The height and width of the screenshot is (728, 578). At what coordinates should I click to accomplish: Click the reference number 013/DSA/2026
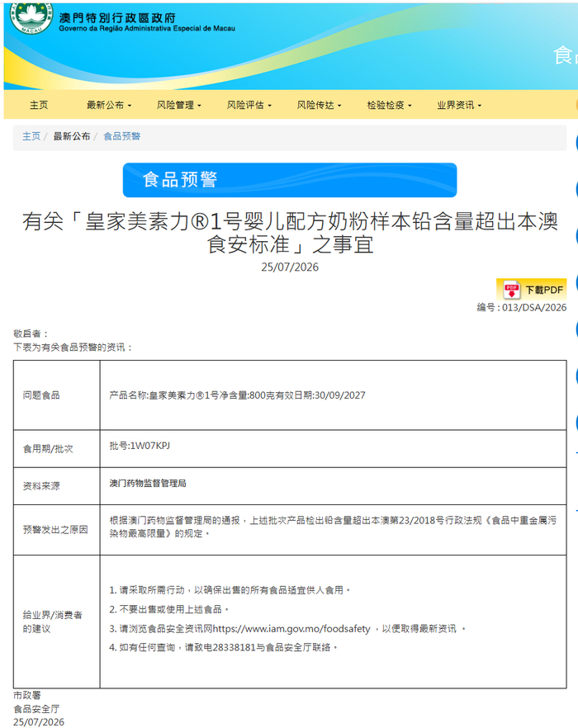tap(534, 307)
